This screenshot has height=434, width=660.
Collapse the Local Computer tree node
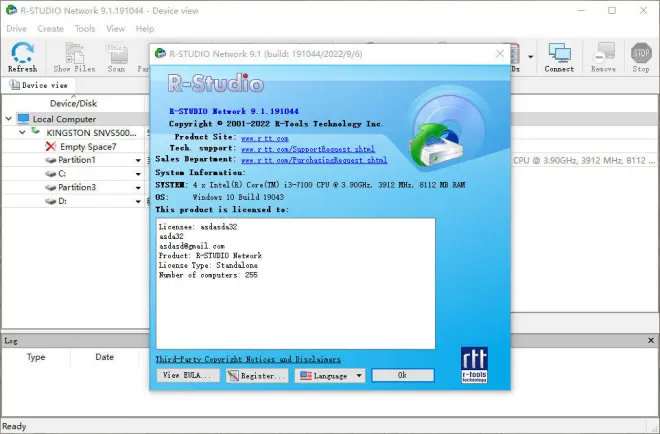click(x=9, y=119)
